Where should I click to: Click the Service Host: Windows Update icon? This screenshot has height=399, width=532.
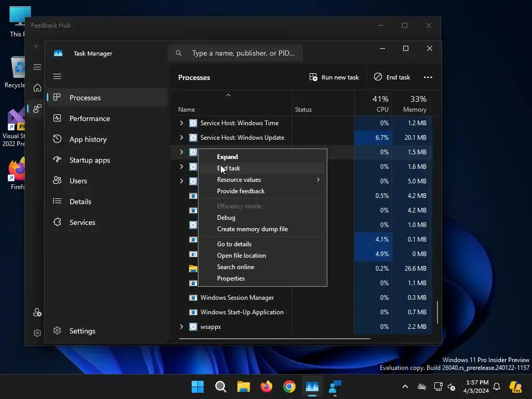193,137
